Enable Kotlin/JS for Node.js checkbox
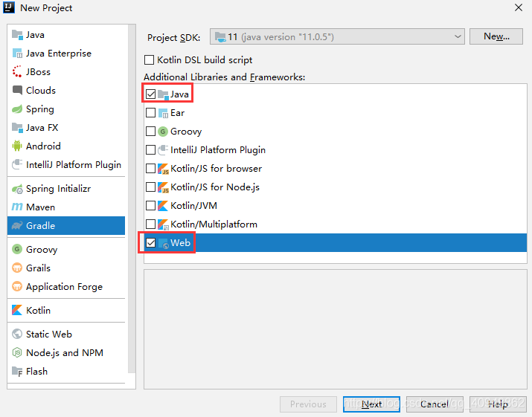Image resolution: width=532 pixels, height=417 pixels. pos(150,187)
